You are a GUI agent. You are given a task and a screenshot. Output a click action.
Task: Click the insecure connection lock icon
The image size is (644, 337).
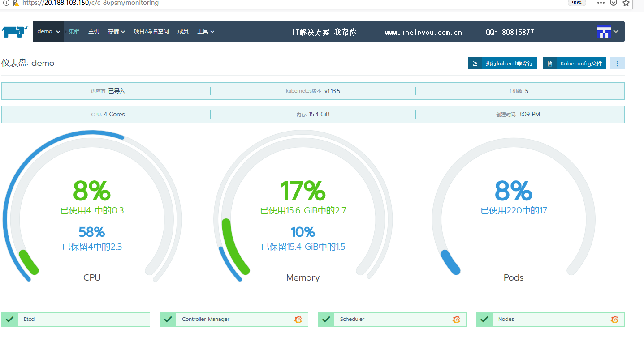(x=15, y=3)
